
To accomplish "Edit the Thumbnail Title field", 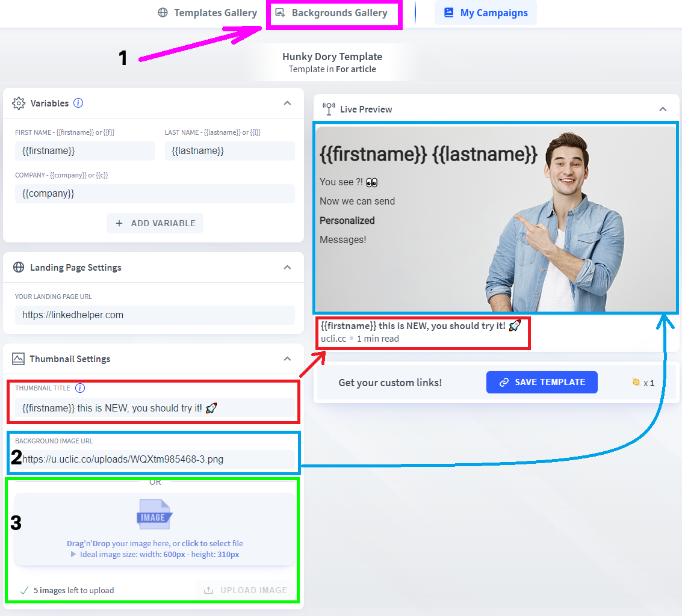I will [155, 408].
